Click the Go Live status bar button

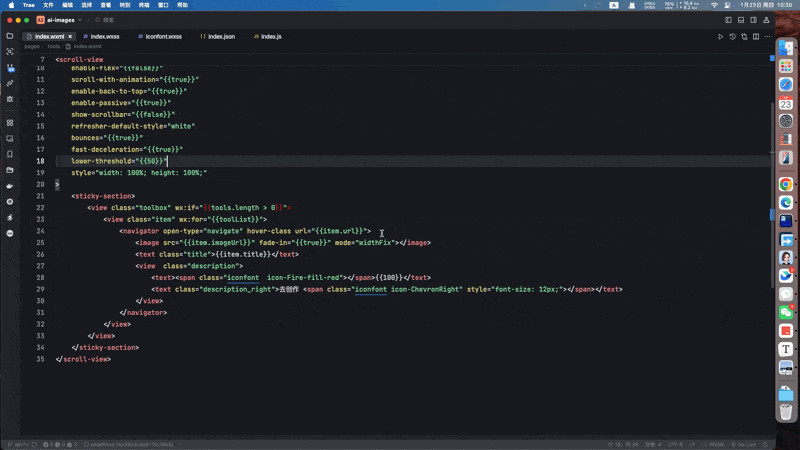(x=743, y=445)
